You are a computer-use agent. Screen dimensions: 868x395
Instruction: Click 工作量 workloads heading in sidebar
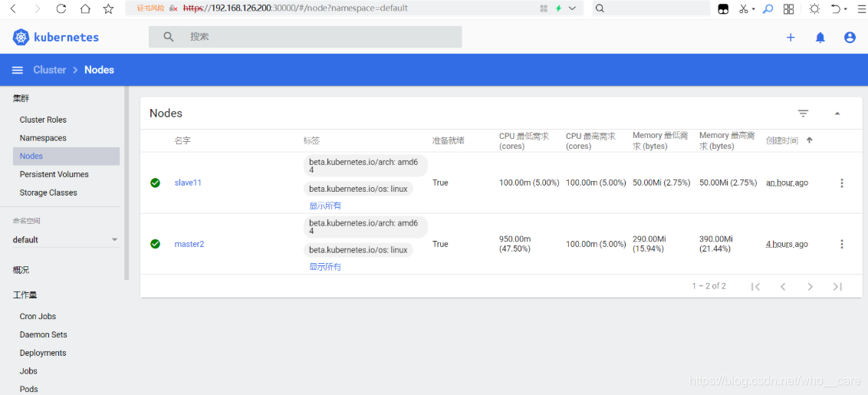25,295
